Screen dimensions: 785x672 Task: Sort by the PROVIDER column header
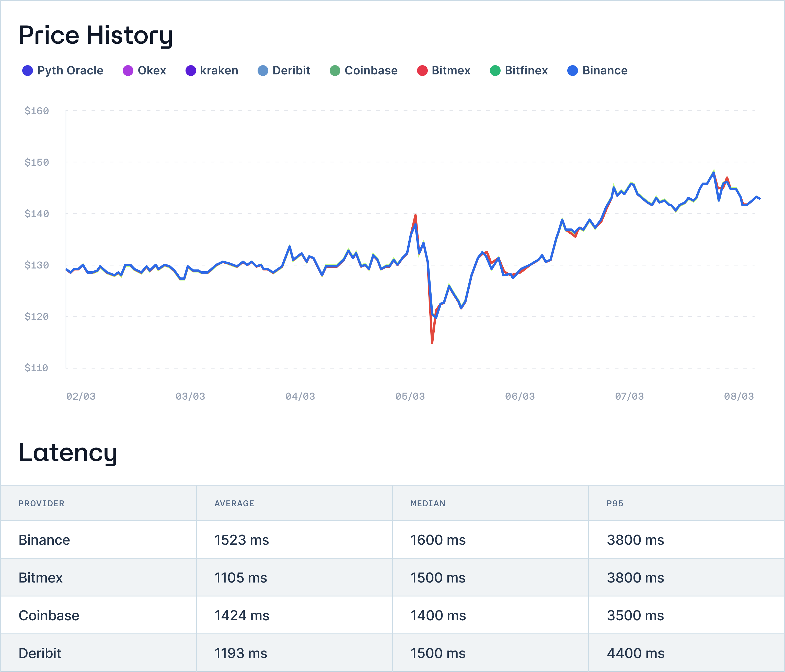click(x=41, y=503)
